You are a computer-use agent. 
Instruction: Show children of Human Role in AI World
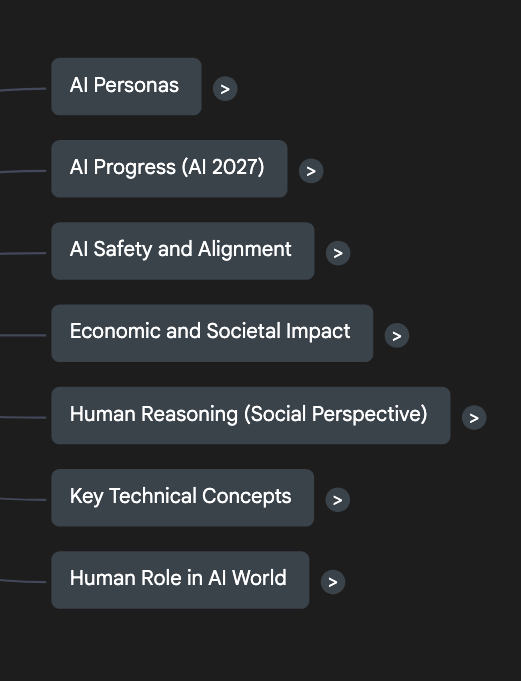click(333, 582)
